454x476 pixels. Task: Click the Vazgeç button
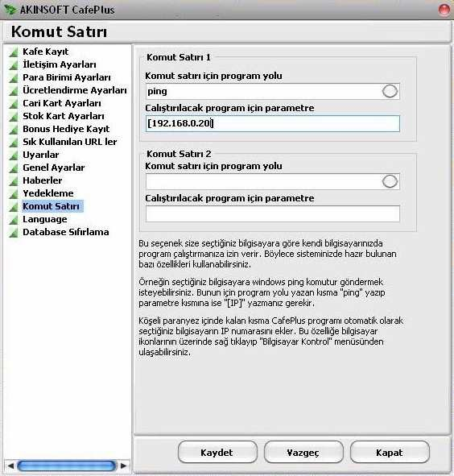coord(303,453)
